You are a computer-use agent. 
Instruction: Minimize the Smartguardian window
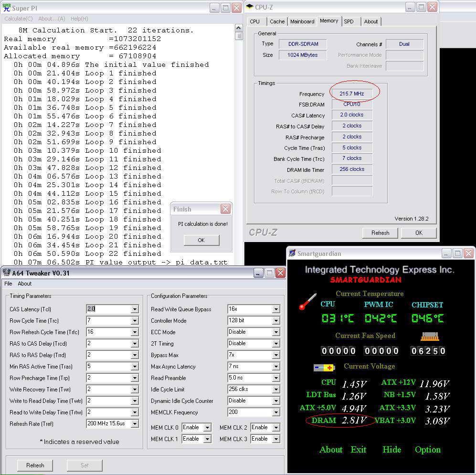(446, 253)
